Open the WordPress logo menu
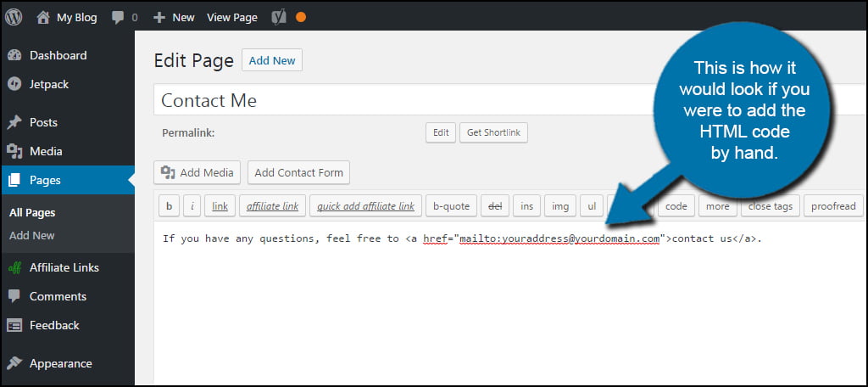 [14, 17]
